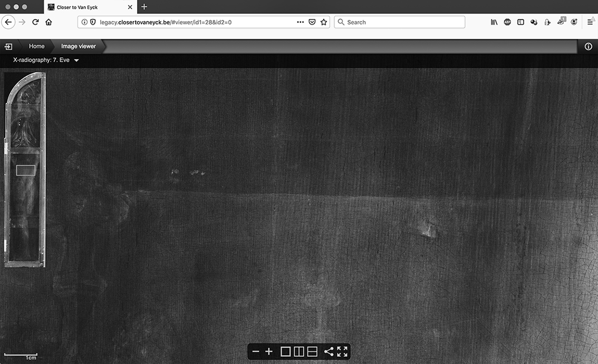The height and width of the screenshot is (364, 598).
Task: Reload the current page
Action: pos(35,22)
